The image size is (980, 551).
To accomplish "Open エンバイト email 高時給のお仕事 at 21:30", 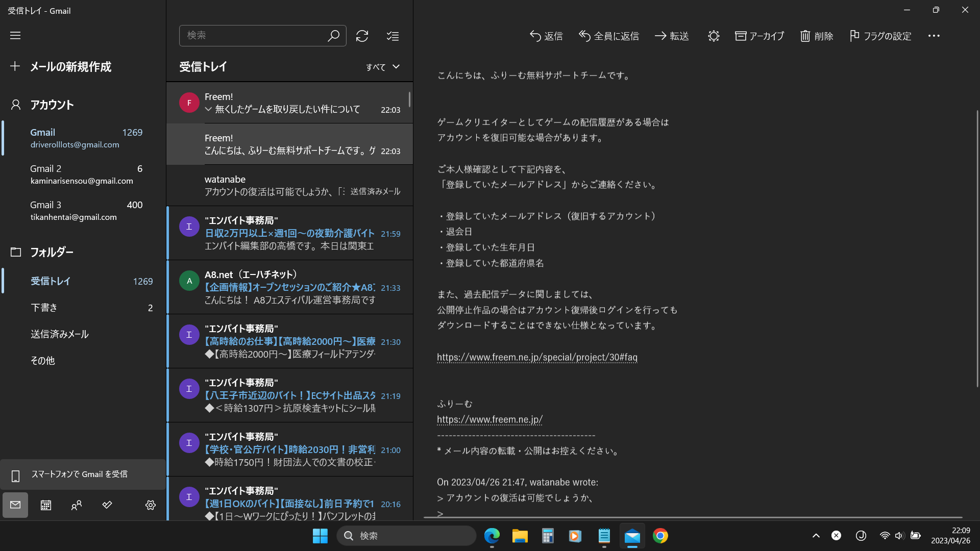I will (289, 341).
